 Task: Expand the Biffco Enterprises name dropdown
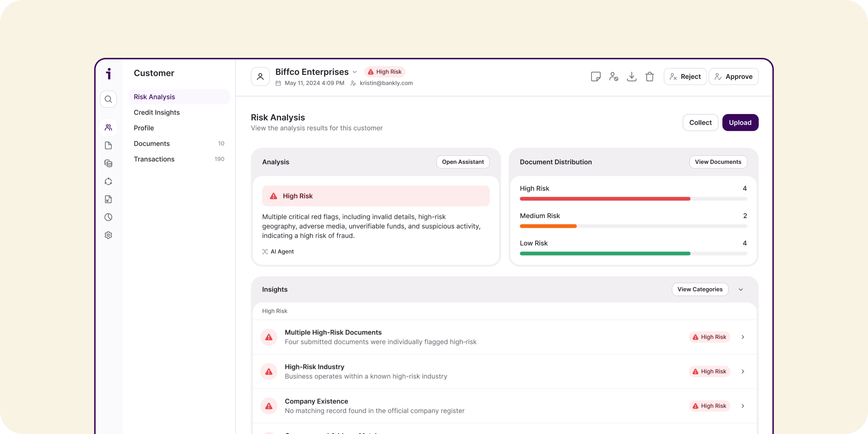coord(355,72)
